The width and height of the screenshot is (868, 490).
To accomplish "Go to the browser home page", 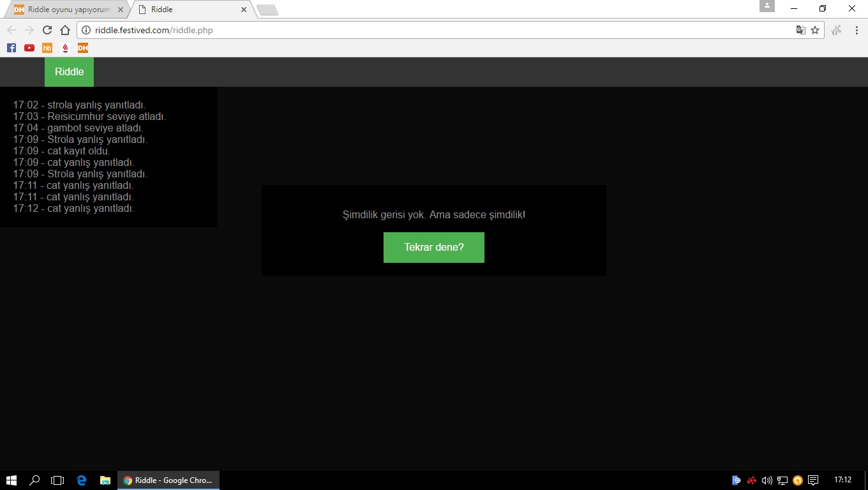I will tap(64, 30).
